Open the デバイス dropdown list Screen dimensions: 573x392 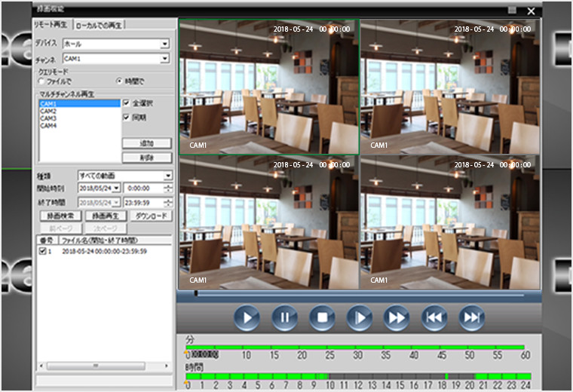coord(164,44)
